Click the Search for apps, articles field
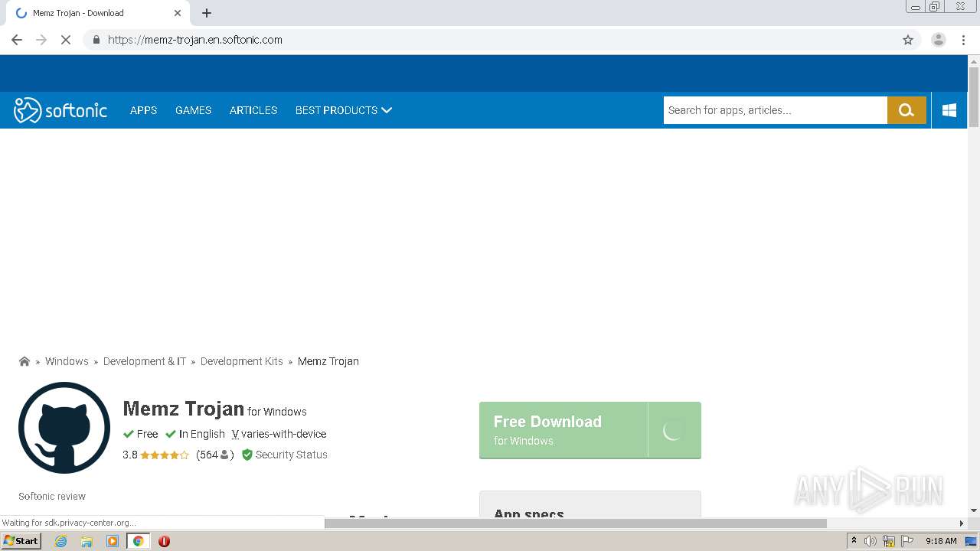 pyautogui.click(x=776, y=110)
